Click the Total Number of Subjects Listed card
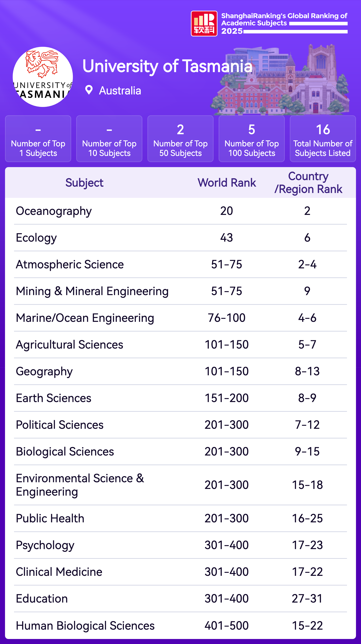Screen dimensions: 361x644 pyautogui.click(x=323, y=139)
